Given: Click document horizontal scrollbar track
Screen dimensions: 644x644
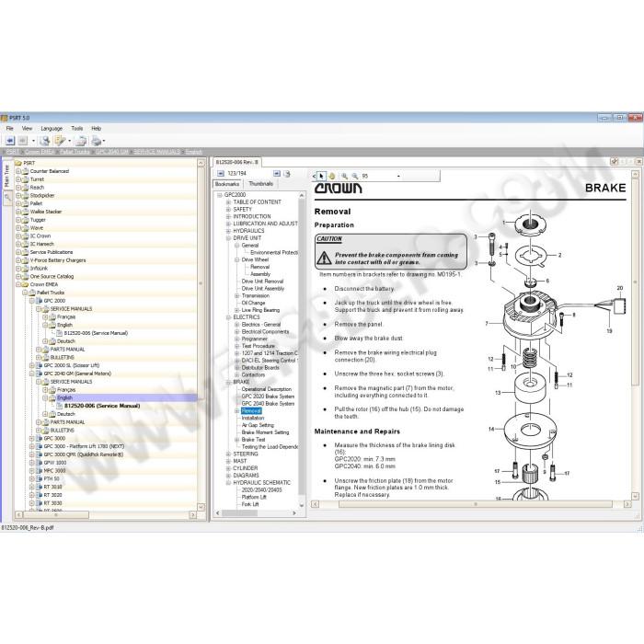Looking at the screenshot, I should tap(471, 504).
